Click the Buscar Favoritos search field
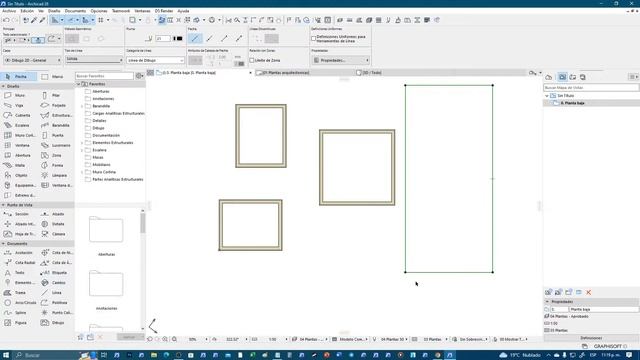640x360 pixels. (x=104, y=76)
